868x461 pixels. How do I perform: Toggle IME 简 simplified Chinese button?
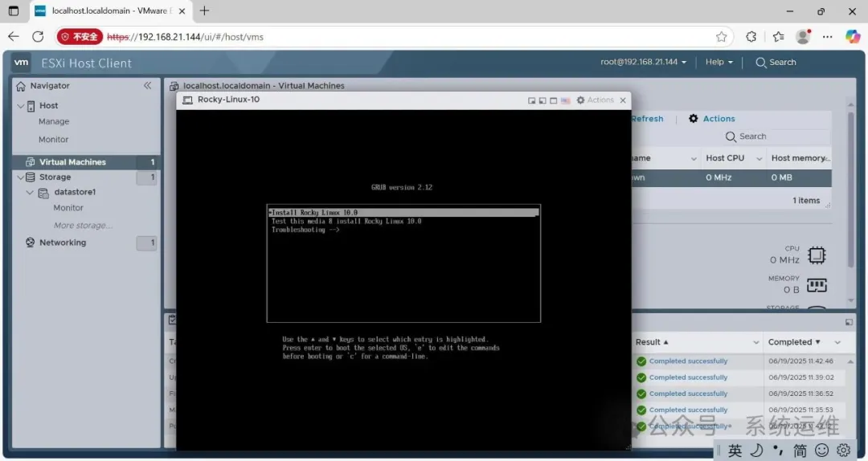[800, 451]
